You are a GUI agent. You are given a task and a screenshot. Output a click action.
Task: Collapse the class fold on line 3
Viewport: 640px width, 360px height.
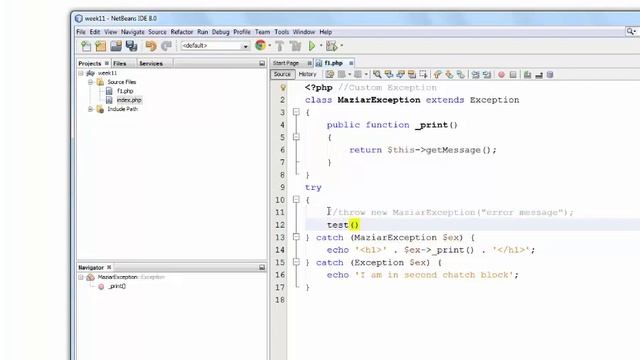(296, 112)
